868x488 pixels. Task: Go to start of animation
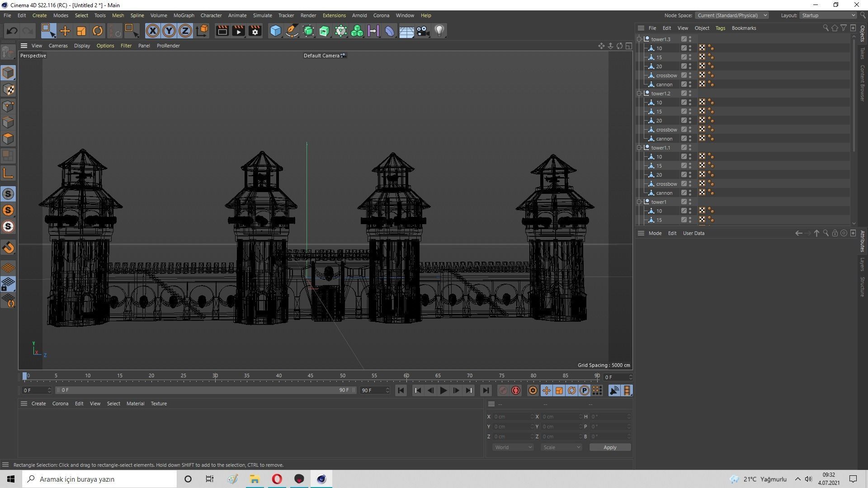pyautogui.click(x=401, y=390)
